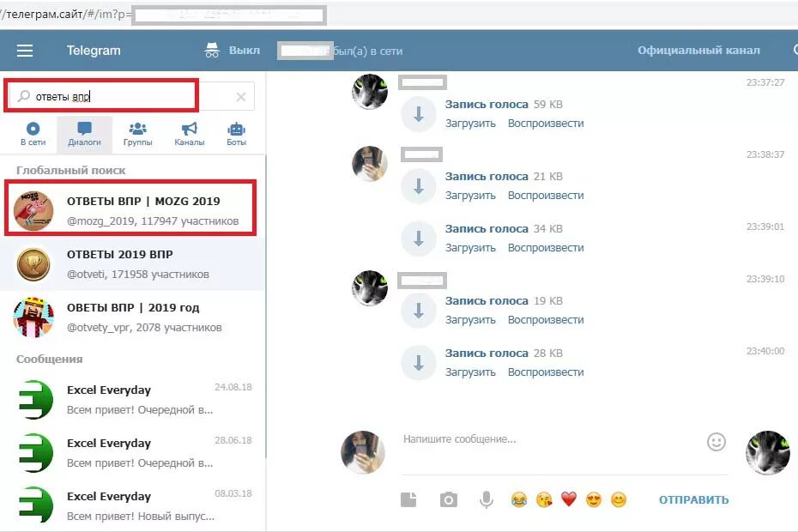
Task: Click 'Воспроизвести' for the 59 KB voice message
Action: coord(546,124)
